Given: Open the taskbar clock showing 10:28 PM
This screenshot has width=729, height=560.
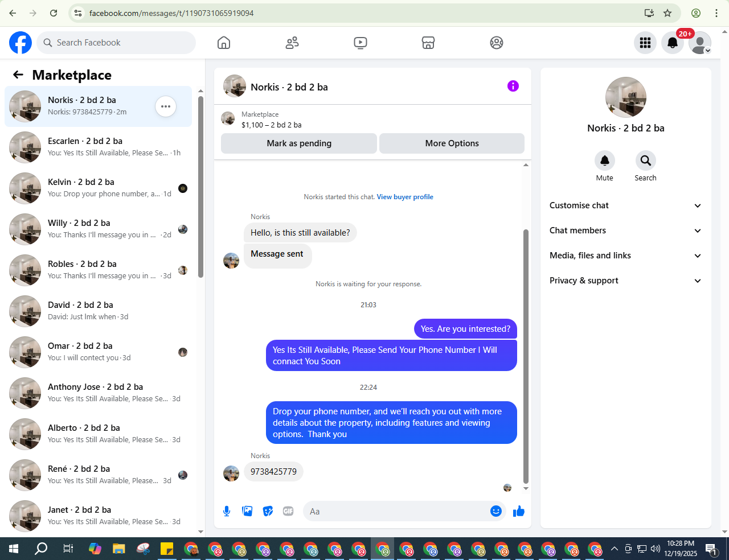Looking at the screenshot, I should click(681, 549).
